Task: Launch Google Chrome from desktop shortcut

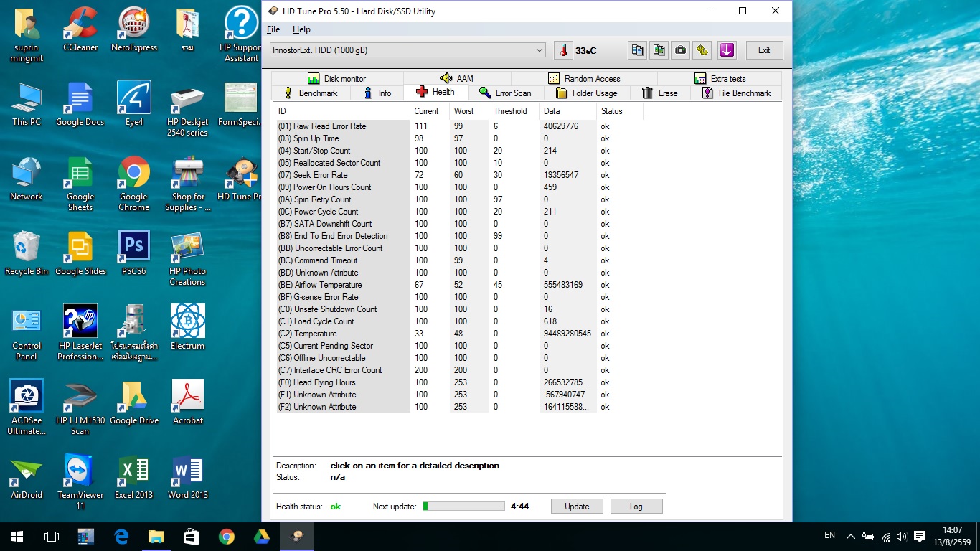Action: (x=134, y=184)
